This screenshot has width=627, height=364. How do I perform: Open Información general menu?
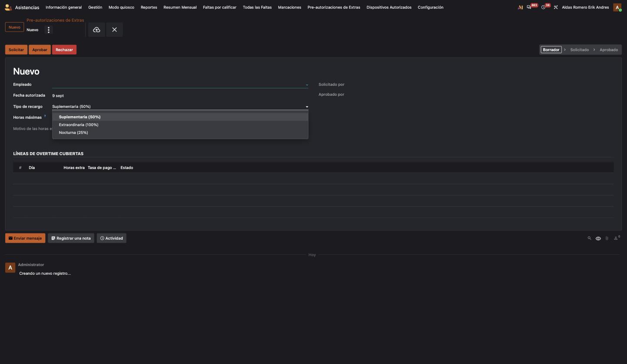click(63, 7)
